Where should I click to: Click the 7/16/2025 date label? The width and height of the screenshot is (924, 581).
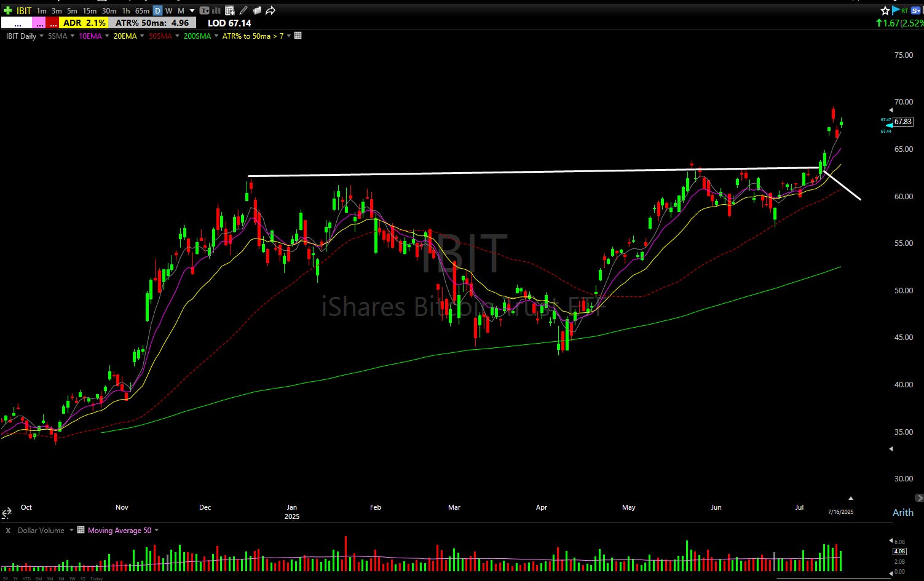tap(840, 512)
